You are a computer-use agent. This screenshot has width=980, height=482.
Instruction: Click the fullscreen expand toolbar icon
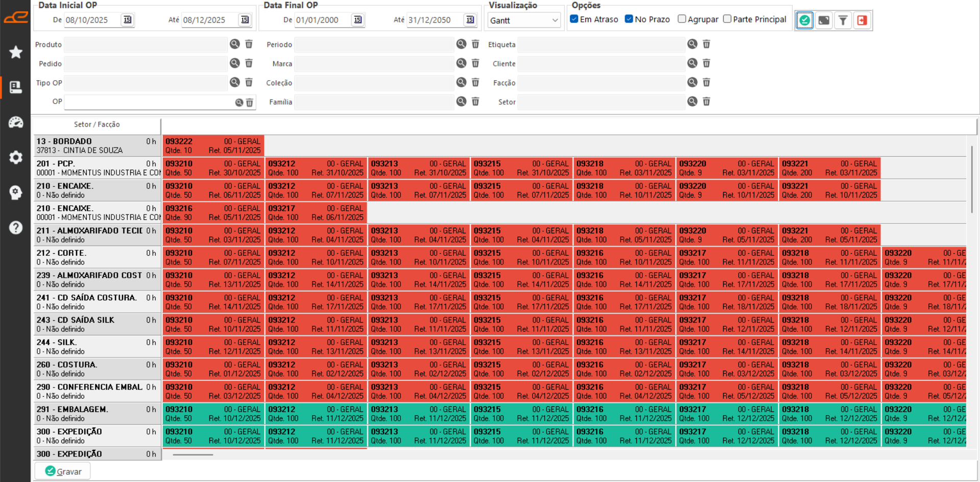[x=824, y=20]
